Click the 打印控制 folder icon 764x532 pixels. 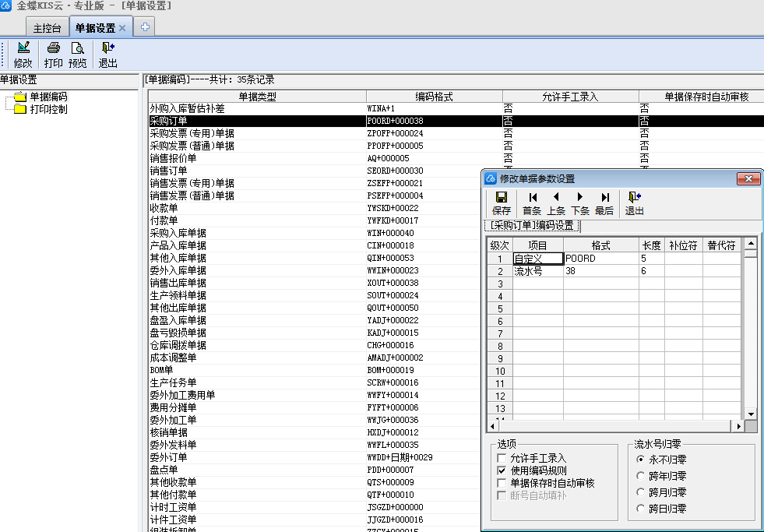pos(20,109)
